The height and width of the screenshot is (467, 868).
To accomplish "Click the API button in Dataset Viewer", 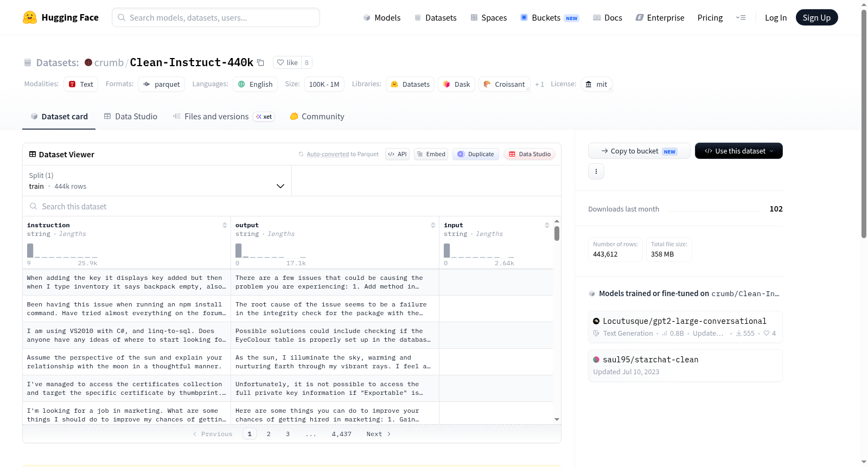I will point(397,154).
